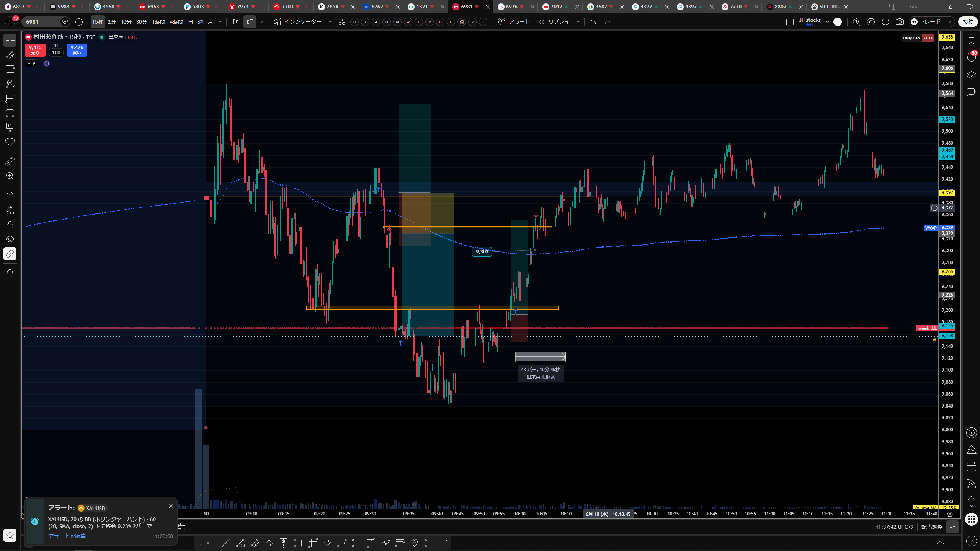The height and width of the screenshot is (551, 980).
Task: Collapse the indicator legend showing 9
Action: point(31,64)
